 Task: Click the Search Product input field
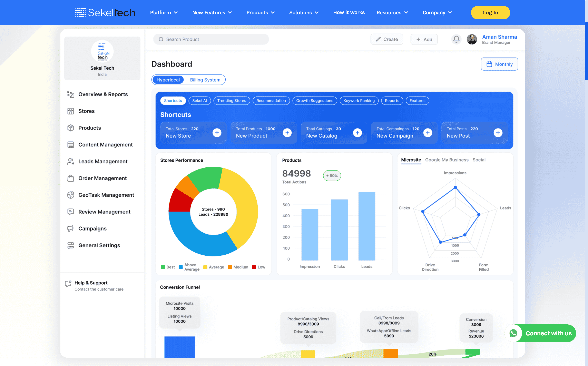pos(211,39)
